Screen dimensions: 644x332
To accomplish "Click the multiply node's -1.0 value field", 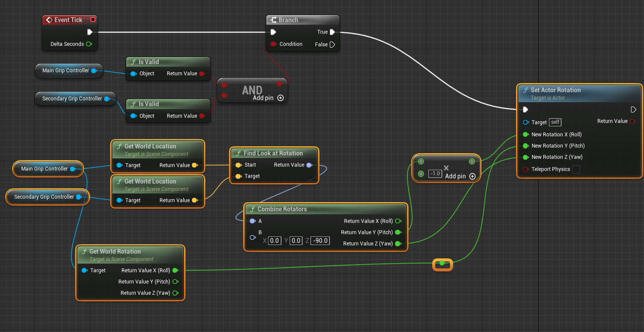I will (x=434, y=174).
